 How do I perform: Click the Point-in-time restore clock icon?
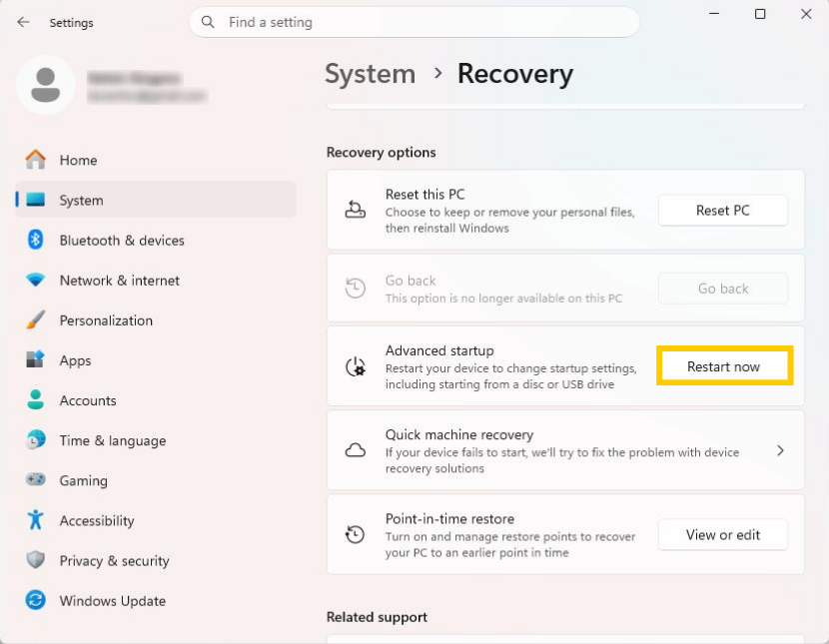click(x=356, y=534)
